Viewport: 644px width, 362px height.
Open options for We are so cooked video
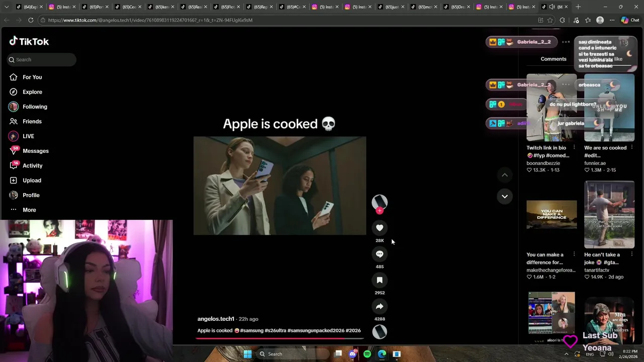tap(632, 148)
